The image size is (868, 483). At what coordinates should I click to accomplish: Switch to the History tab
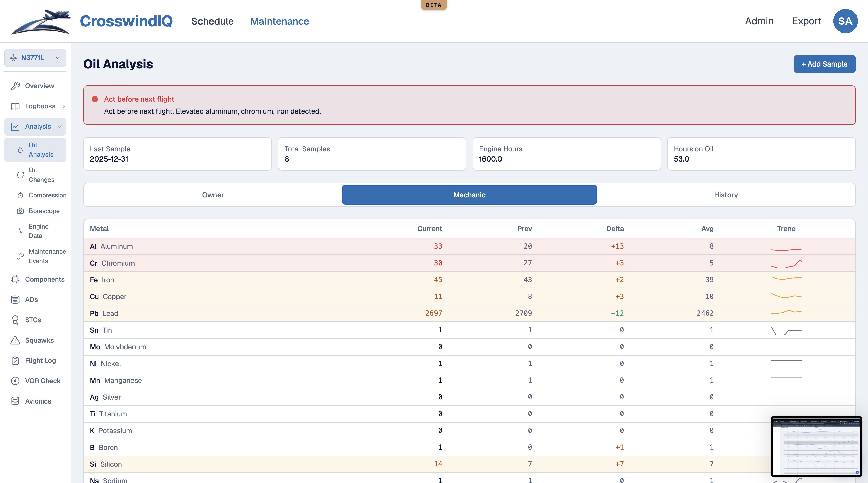click(725, 195)
